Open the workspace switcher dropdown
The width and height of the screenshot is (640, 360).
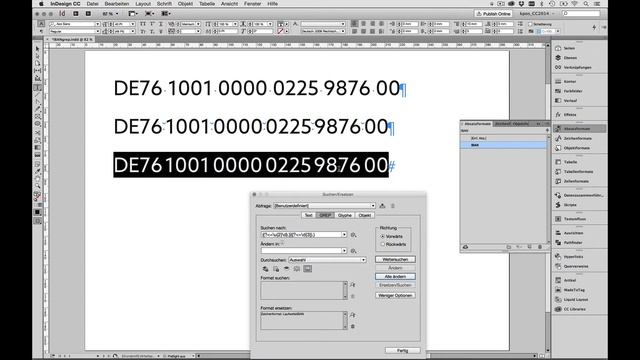(537, 13)
